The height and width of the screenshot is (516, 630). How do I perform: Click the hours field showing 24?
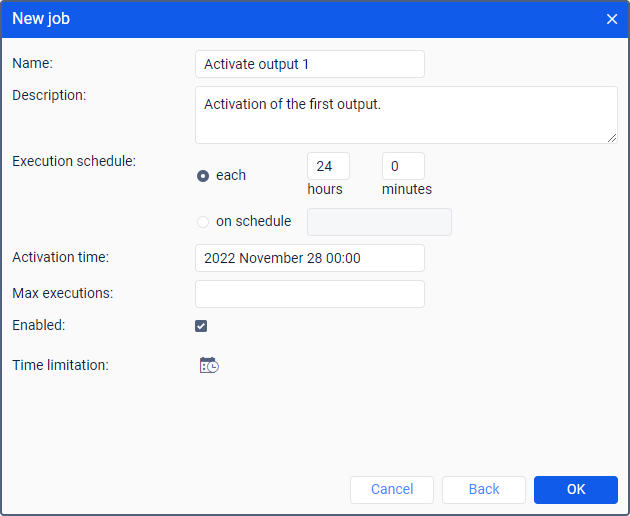point(328,166)
